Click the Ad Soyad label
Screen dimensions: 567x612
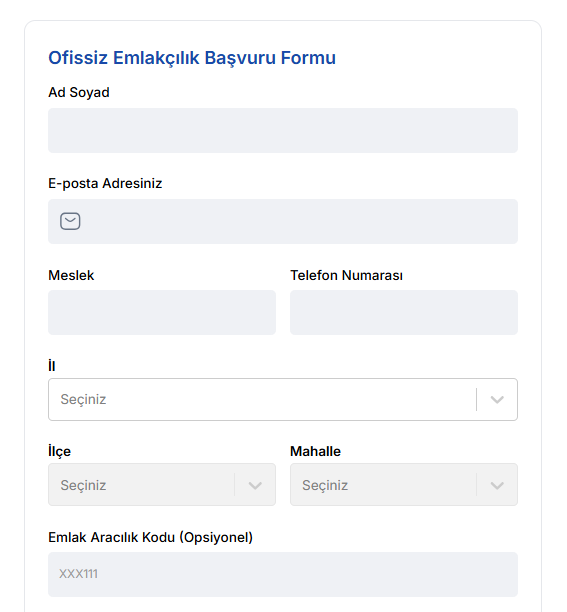tap(79, 93)
